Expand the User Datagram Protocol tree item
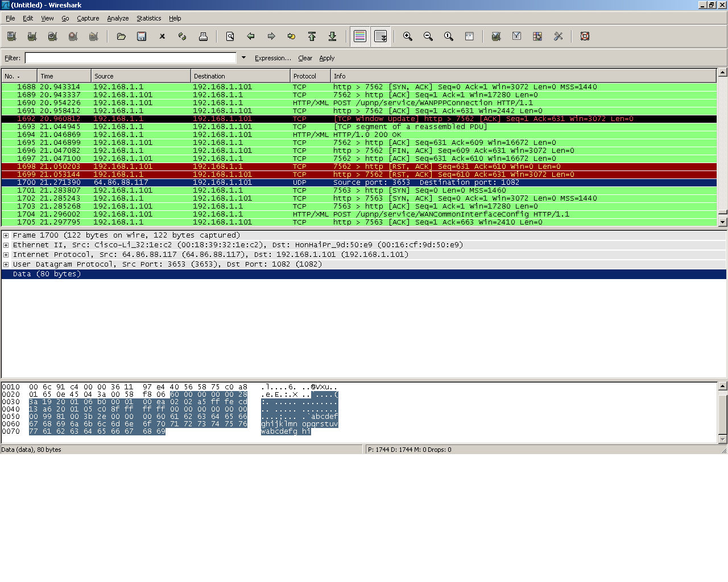The height and width of the screenshot is (582, 728). [x=6, y=264]
